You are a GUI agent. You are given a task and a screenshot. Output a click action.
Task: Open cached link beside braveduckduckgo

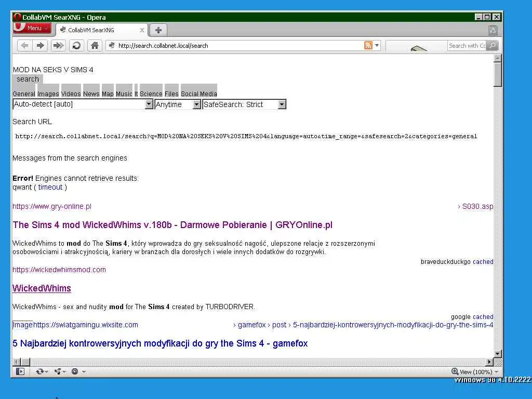click(483, 262)
